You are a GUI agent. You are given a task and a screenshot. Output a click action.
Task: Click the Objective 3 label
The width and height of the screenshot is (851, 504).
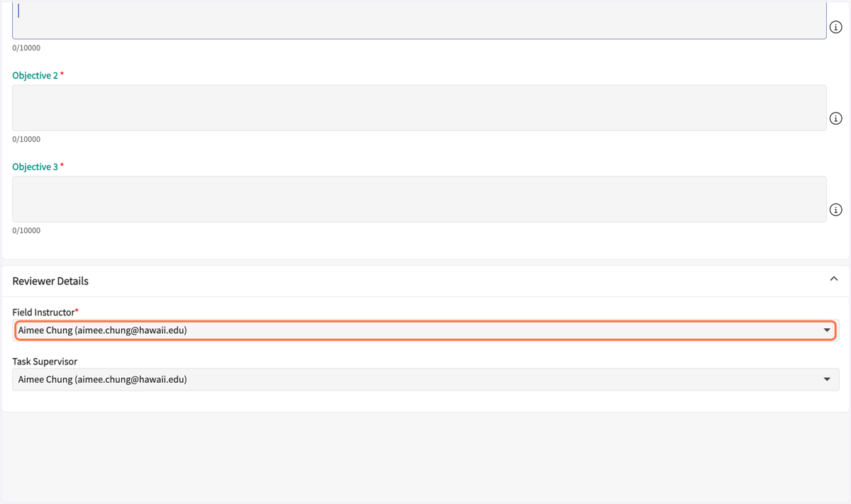(x=35, y=167)
